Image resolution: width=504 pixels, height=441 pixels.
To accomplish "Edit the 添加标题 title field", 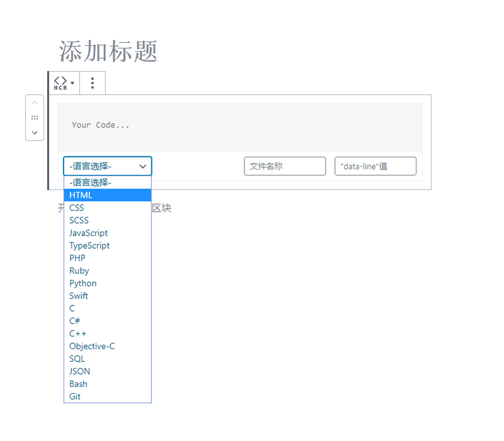I will (x=108, y=52).
